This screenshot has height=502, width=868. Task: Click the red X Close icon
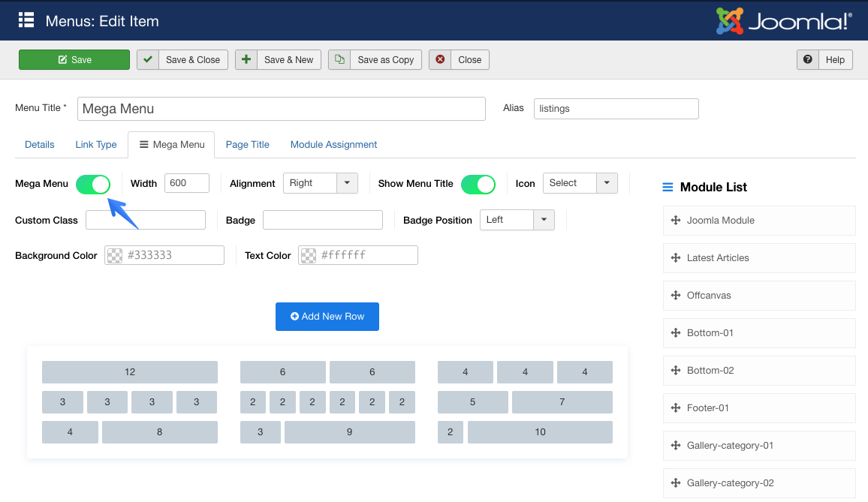pos(440,60)
